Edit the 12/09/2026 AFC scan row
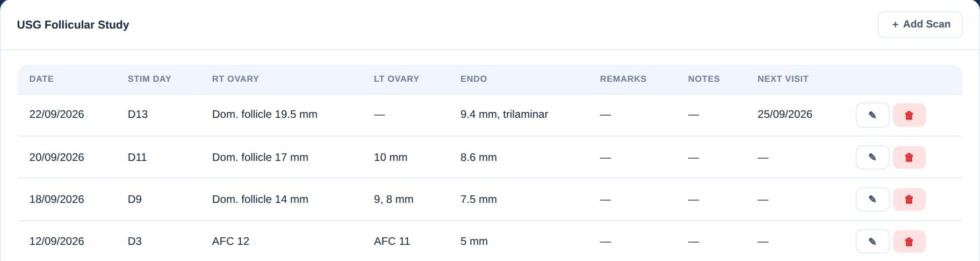Image resolution: width=980 pixels, height=261 pixels. [873, 242]
